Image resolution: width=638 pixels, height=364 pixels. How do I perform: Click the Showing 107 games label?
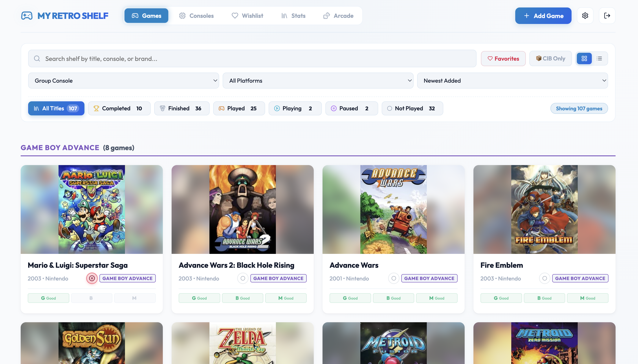[579, 108]
